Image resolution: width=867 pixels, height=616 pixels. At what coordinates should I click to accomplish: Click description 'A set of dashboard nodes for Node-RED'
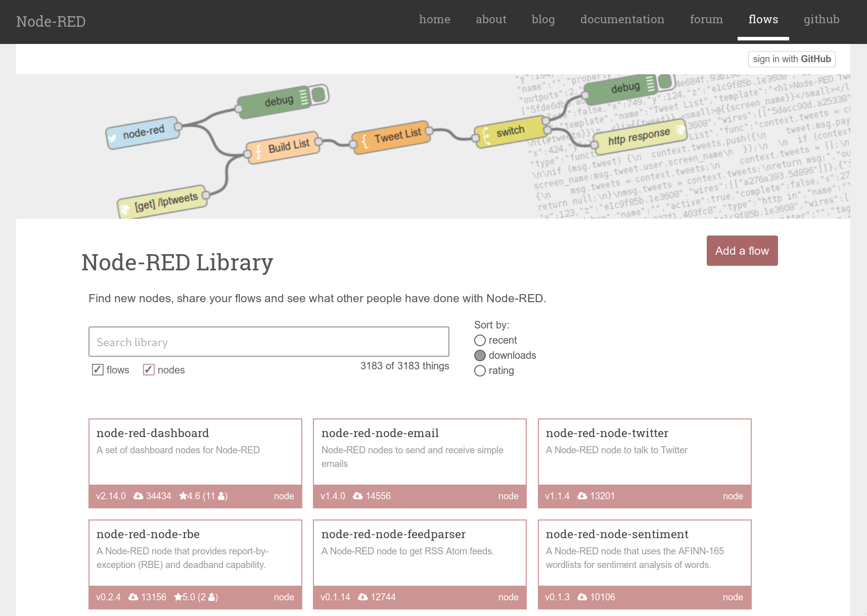[x=178, y=450]
